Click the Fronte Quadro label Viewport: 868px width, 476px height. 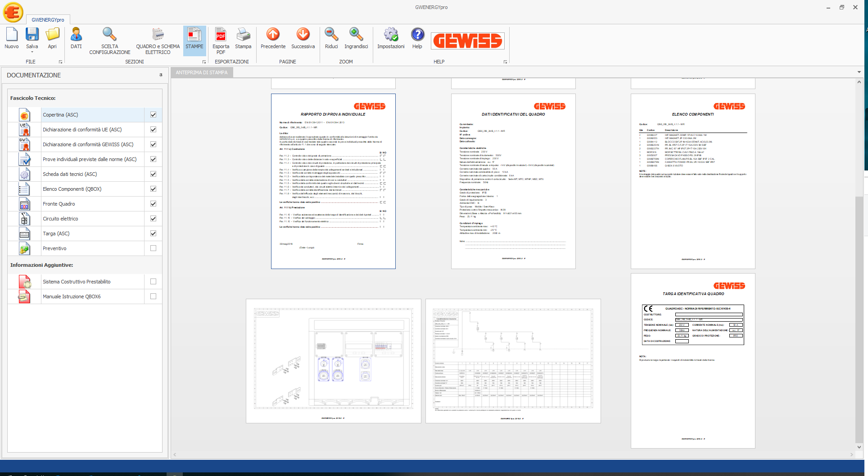tap(59, 204)
